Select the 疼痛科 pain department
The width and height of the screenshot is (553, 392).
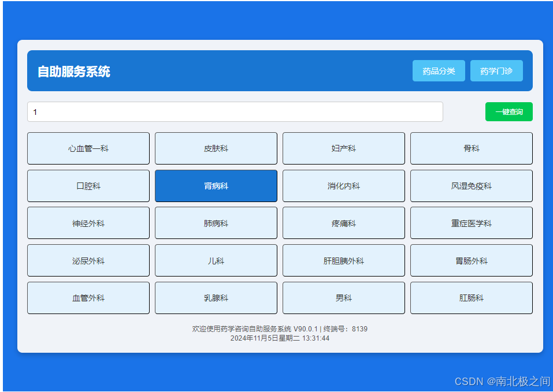pyautogui.click(x=343, y=223)
